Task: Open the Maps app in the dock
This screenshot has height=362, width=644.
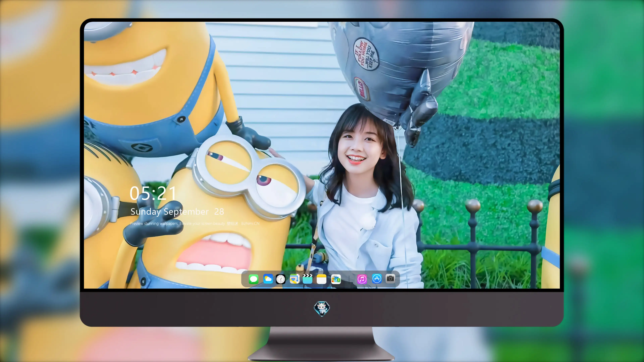Action: 294,279
